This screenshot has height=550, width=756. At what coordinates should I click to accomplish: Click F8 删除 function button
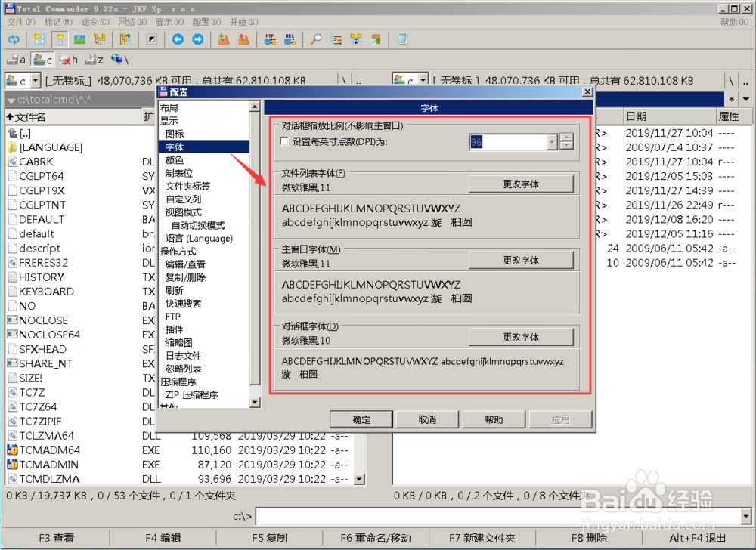(x=589, y=538)
